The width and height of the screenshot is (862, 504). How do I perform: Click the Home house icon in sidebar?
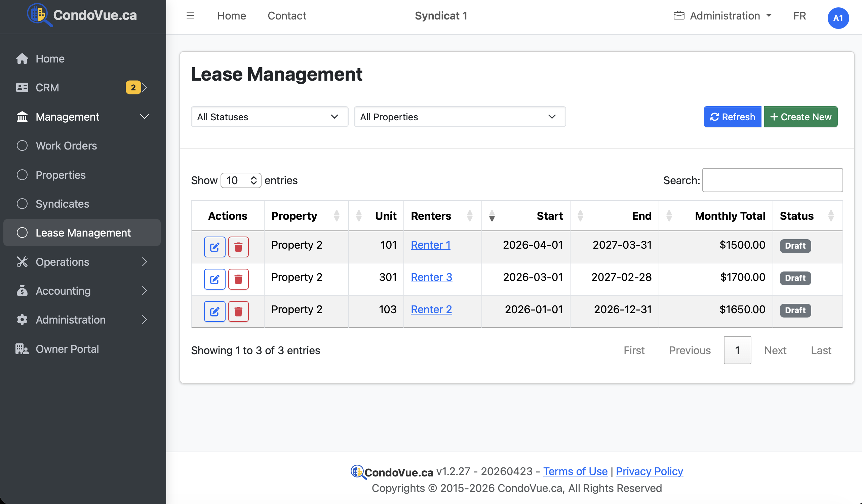tap(22, 58)
